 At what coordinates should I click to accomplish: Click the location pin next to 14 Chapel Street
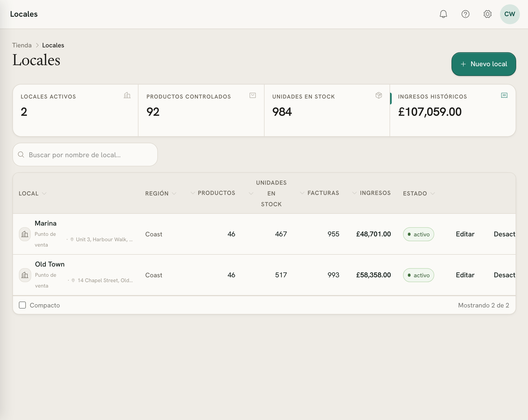[x=73, y=280]
